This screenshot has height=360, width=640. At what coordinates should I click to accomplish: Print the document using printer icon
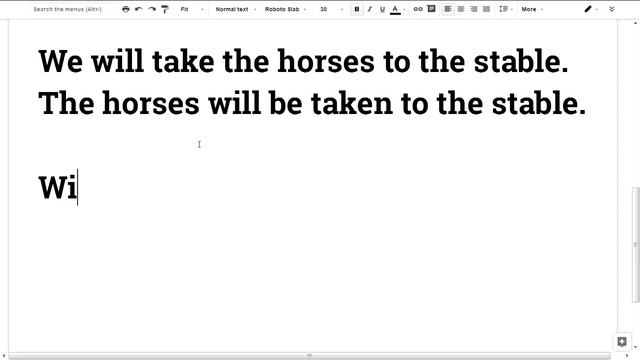click(126, 9)
